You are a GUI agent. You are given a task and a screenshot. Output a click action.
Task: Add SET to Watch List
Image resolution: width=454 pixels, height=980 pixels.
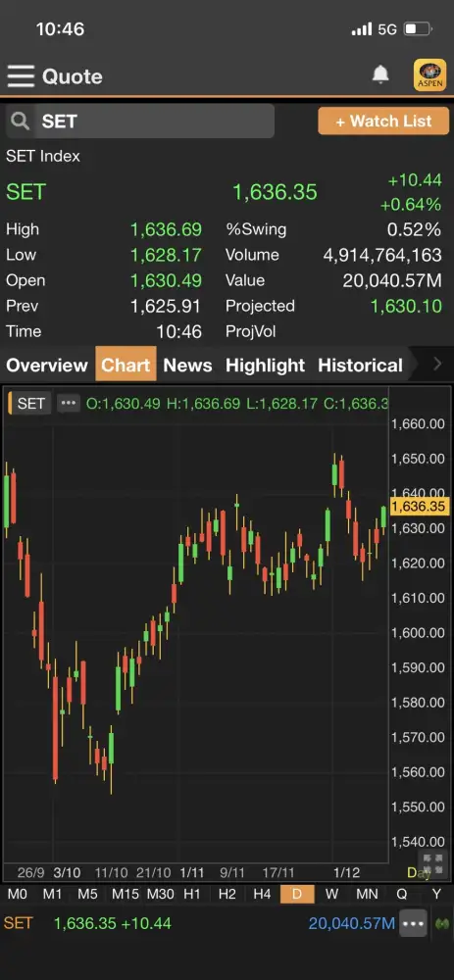point(383,121)
